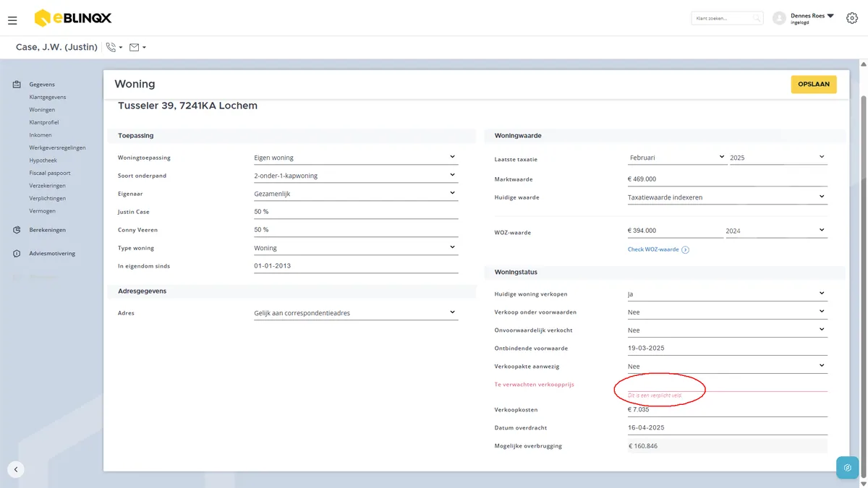Follow the Check WOZ-waarde link
868x488 pixels.
(653, 249)
